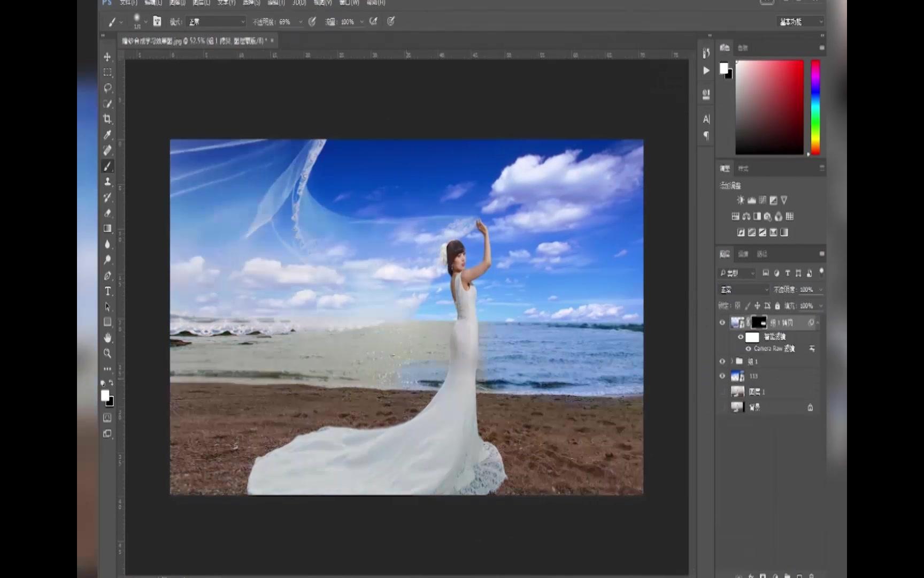The width and height of the screenshot is (924, 578).
Task: Toggle Camera Raw filter visibility eye
Action: (x=748, y=348)
